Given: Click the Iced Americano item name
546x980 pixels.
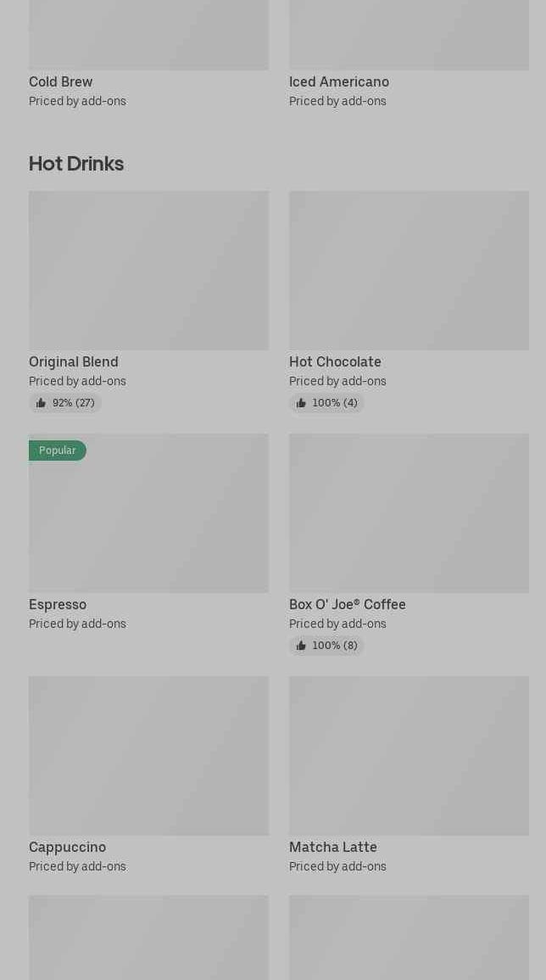Looking at the screenshot, I should pos(339,81).
